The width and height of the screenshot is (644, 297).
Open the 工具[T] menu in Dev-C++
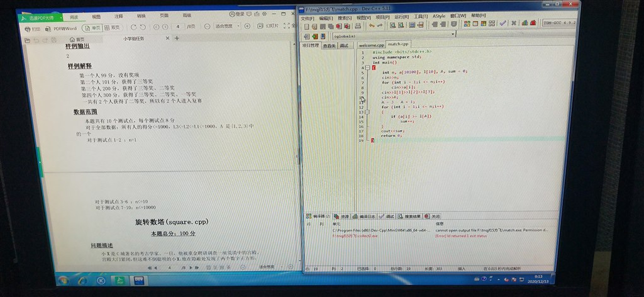pos(421,16)
